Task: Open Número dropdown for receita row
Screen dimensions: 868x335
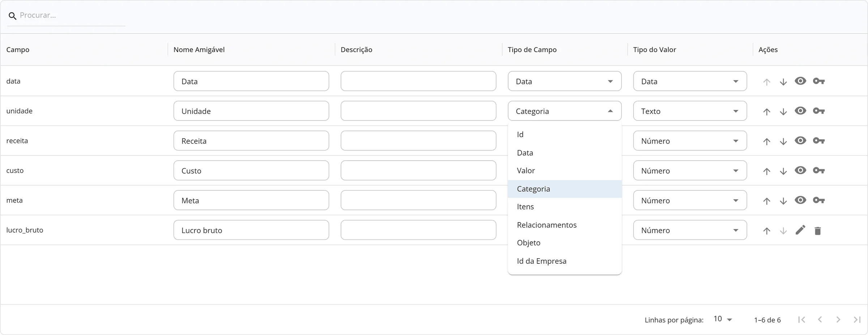Action: [690, 141]
